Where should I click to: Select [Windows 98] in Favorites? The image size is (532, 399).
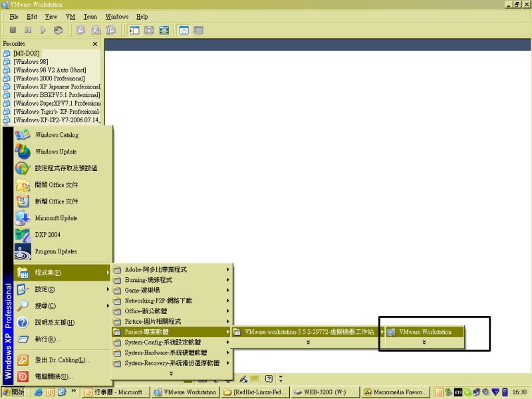pyautogui.click(x=31, y=61)
